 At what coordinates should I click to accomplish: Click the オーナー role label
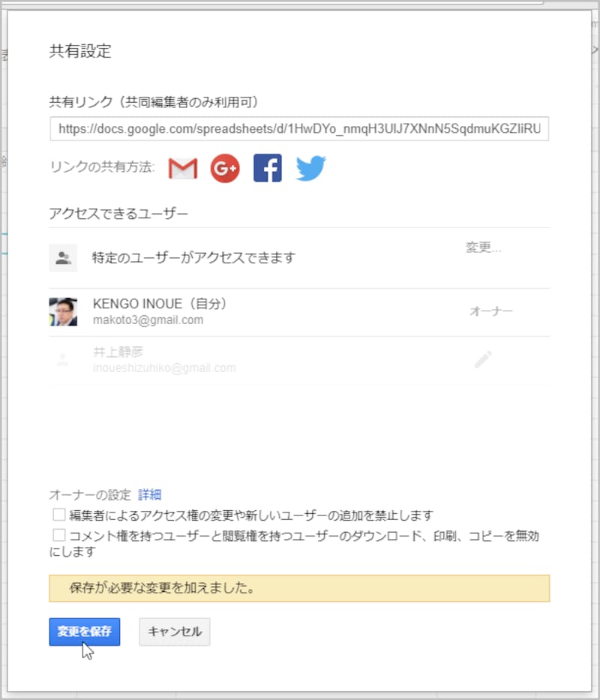[491, 311]
